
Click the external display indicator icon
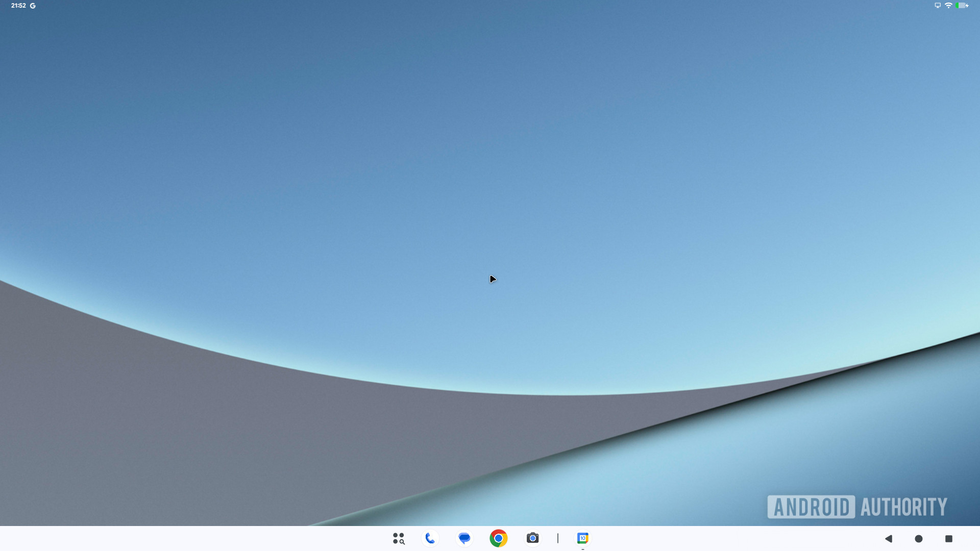(937, 6)
